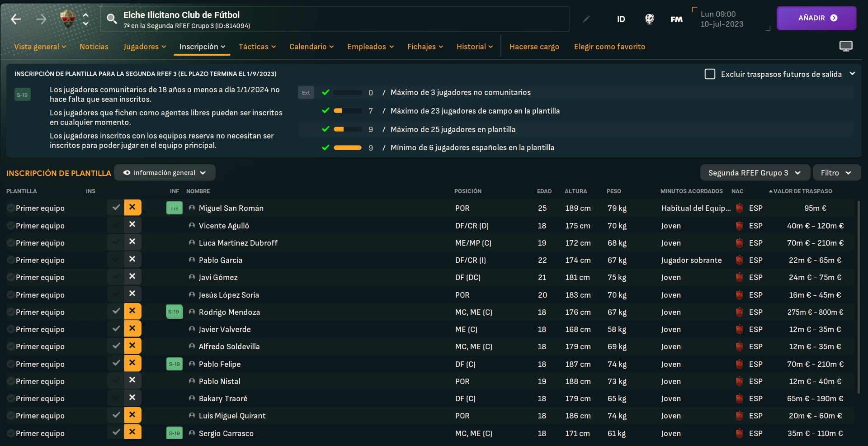Image resolution: width=868 pixels, height=446 pixels.
Task: Go back with the left arrow
Action: [16, 19]
